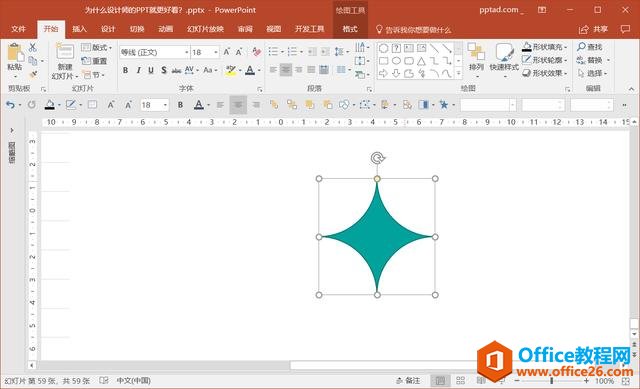Screen dimensions: 640x389
Task: Click the text highlight color button
Action: pyautogui.click(x=231, y=70)
